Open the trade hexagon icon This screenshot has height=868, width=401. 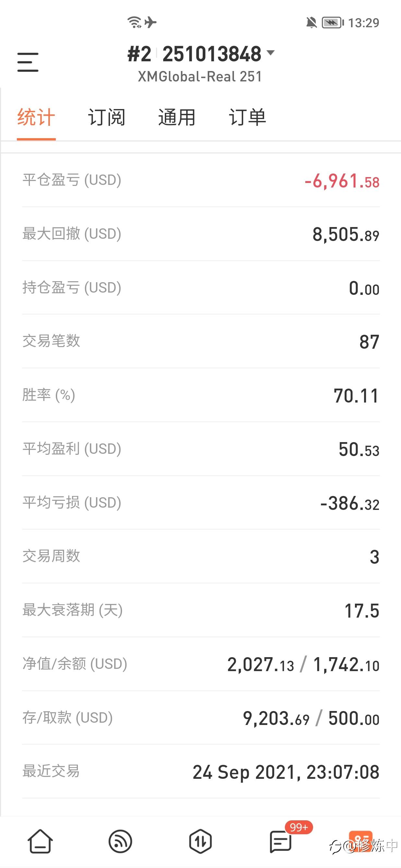pyautogui.click(x=200, y=841)
